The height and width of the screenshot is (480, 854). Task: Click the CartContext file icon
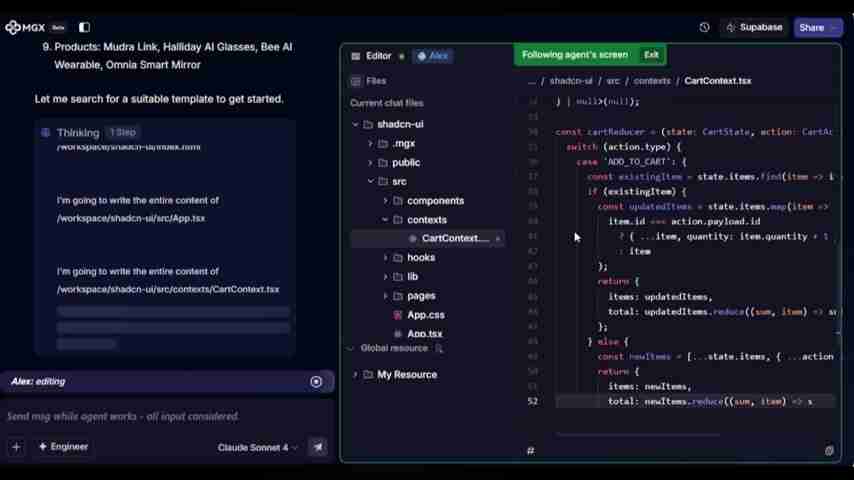point(412,239)
